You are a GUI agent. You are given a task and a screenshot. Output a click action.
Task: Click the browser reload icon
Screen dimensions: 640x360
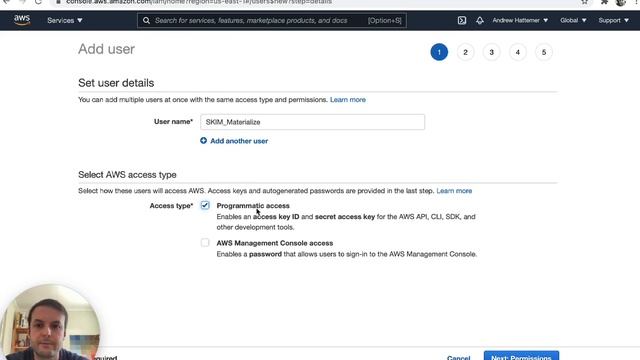click(38, 2)
